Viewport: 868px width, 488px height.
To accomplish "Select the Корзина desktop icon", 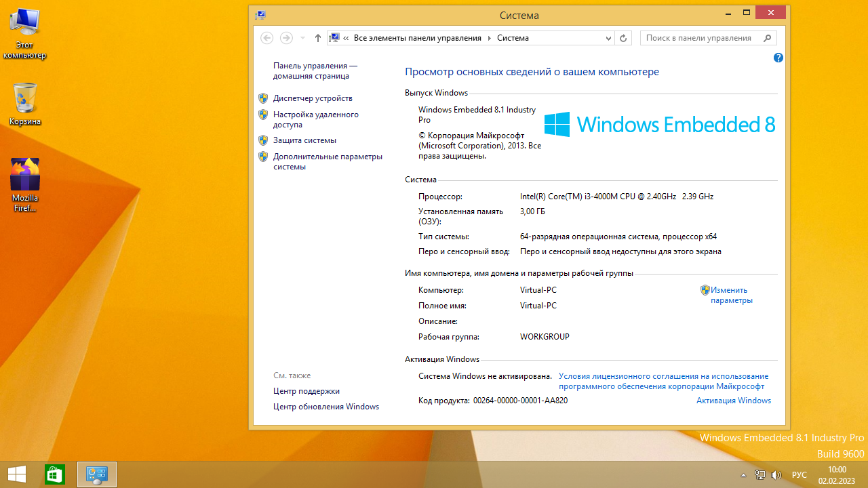I will pyautogui.click(x=25, y=104).
